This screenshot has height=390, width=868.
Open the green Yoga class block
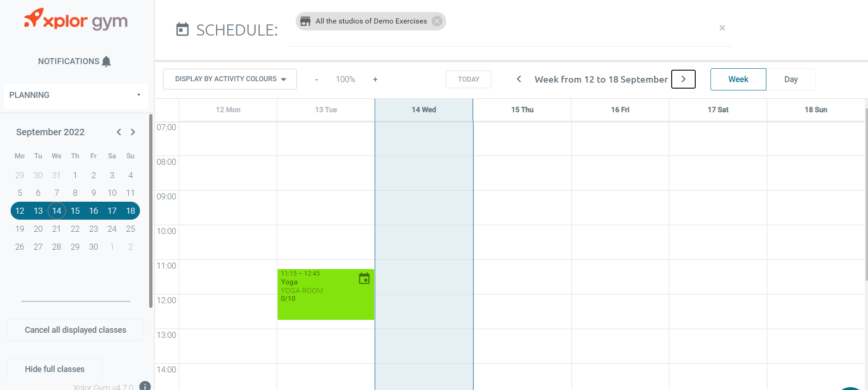click(x=326, y=294)
